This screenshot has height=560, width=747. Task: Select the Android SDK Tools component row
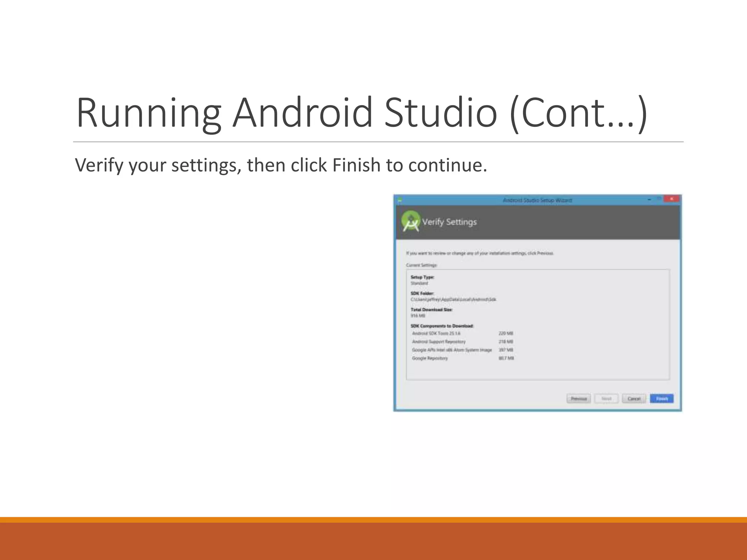click(x=462, y=333)
